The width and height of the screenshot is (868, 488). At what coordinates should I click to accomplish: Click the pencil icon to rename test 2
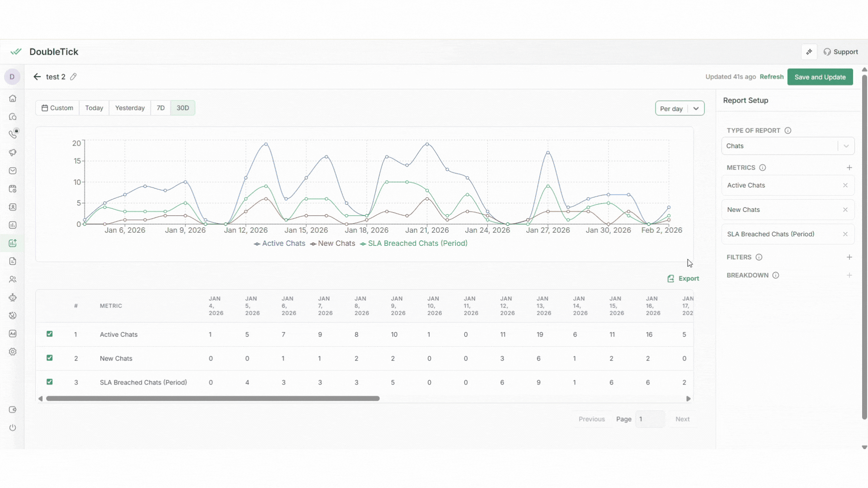pyautogui.click(x=73, y=77)
